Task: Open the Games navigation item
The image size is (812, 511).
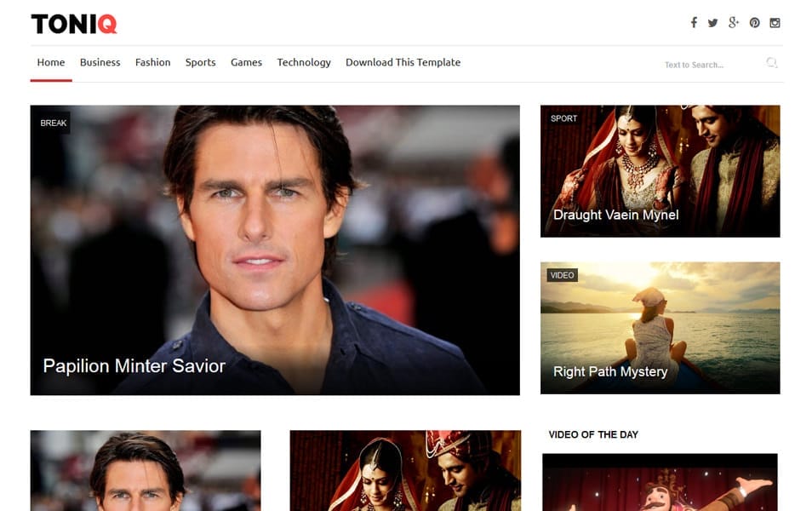Action: tap(246, 62)
